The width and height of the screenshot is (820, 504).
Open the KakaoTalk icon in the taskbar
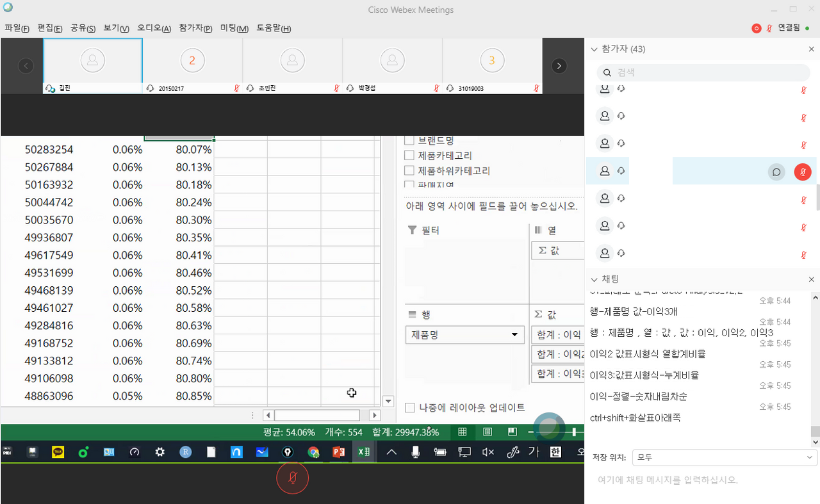(58, 452)
